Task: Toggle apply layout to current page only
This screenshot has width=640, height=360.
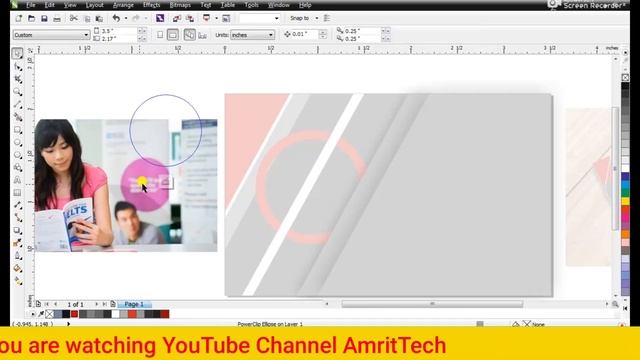Action: [202, 36]
